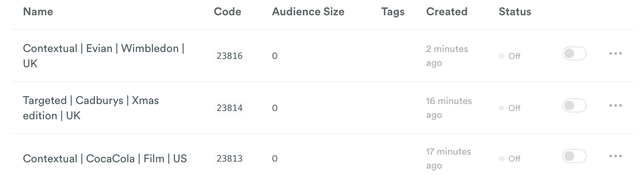Click the Tags column header

393,12
